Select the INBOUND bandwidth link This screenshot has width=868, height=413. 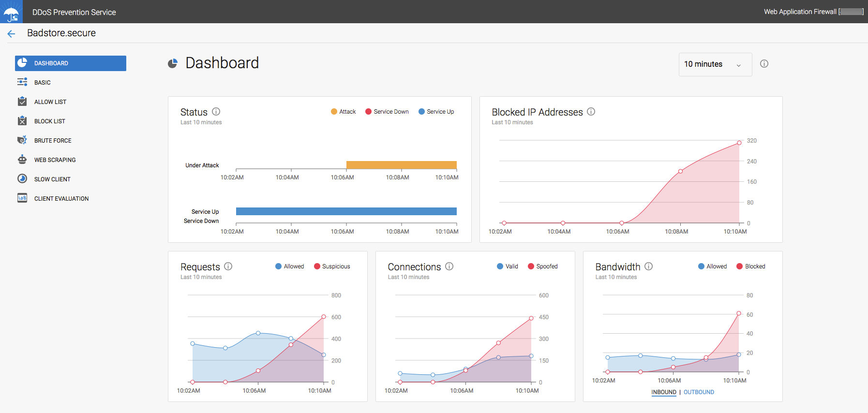(663, 392)
